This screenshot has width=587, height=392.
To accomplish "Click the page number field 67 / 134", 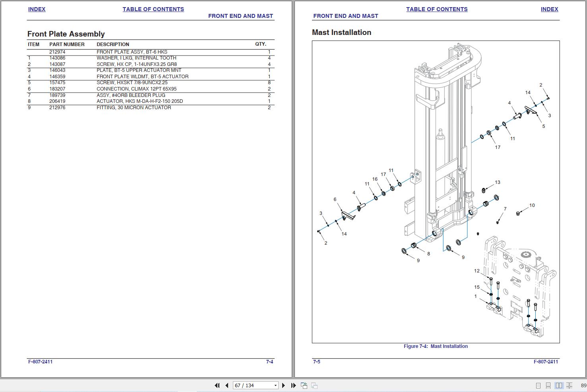I will pos(253,386).
